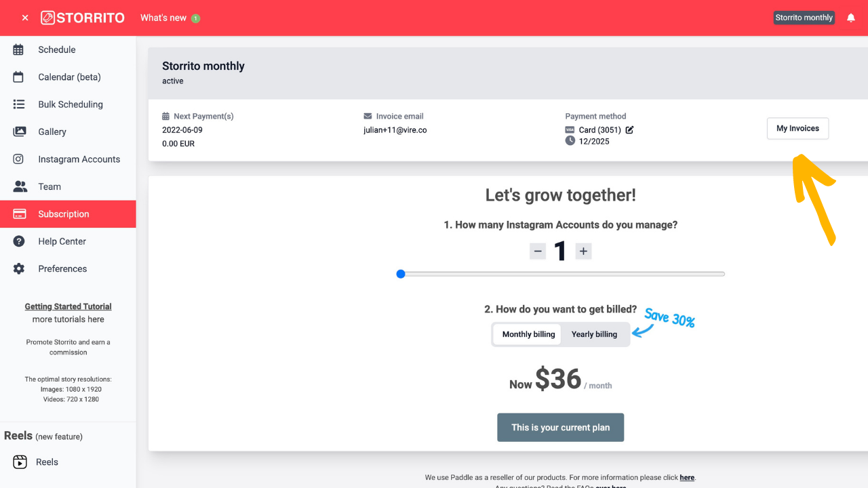
Task: Select Monthly billing option
Action: click(x=528, y=334)
